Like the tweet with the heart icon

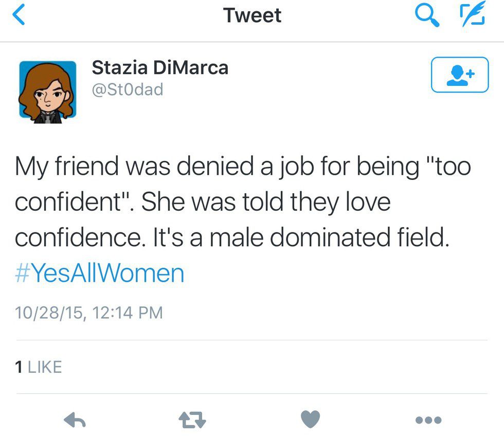coord(311,419)
